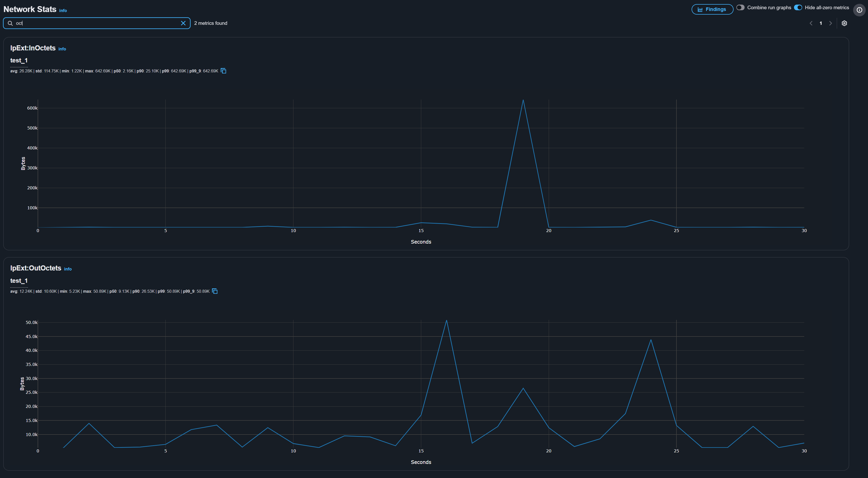Click the copy stats icon for IpExt:OutOctets
Screen dimensions: 868x478
[215, 291]
